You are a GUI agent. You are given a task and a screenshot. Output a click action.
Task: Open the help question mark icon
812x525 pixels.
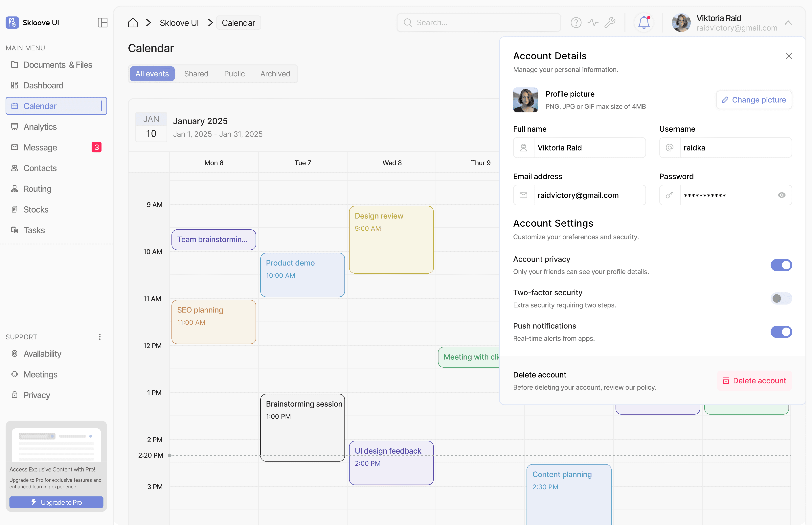click(x=576, y=22)
